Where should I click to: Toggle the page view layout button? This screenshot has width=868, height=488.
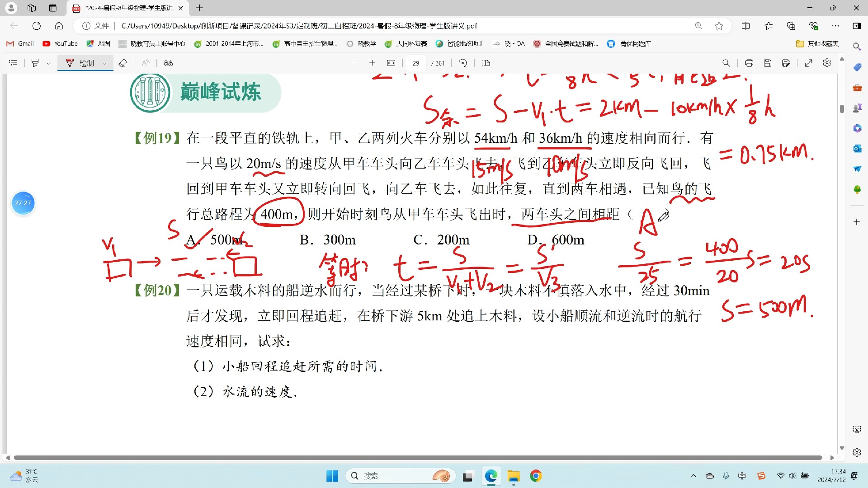pyautogui.click(x=486, y=63)
